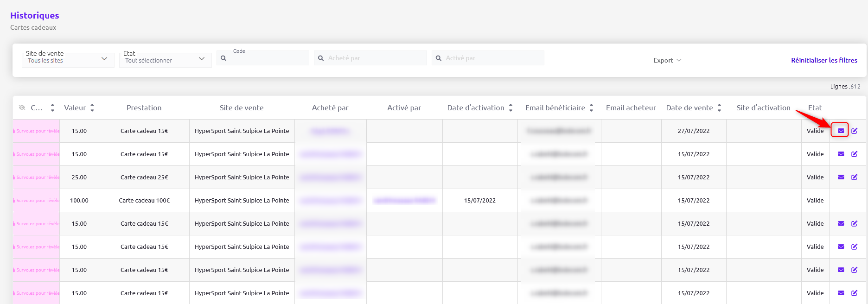Click the 27/07/2022 sale date cell
This screenshot has width=868, height=304.
694,131
